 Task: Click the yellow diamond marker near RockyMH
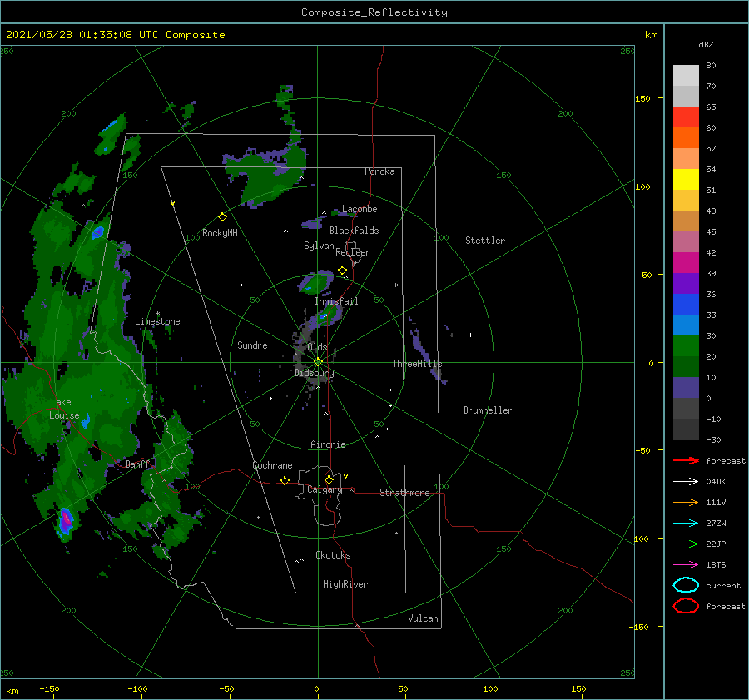click(222, 217)
